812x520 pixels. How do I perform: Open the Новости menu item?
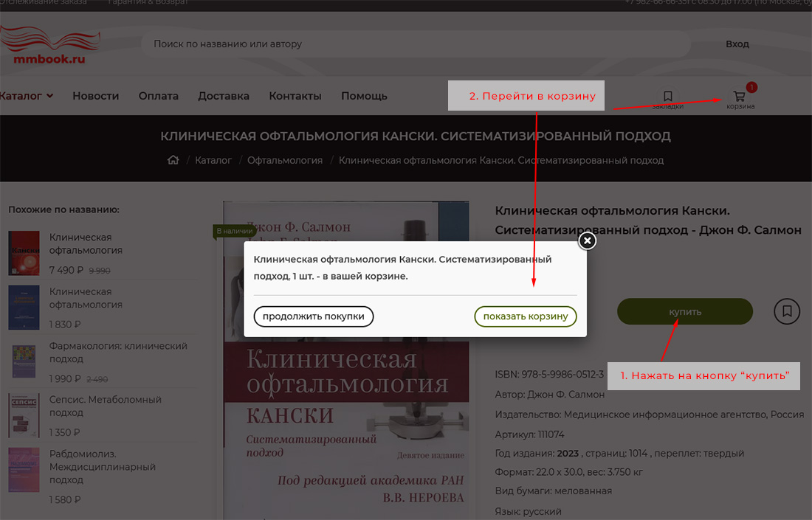pos(95,96)
